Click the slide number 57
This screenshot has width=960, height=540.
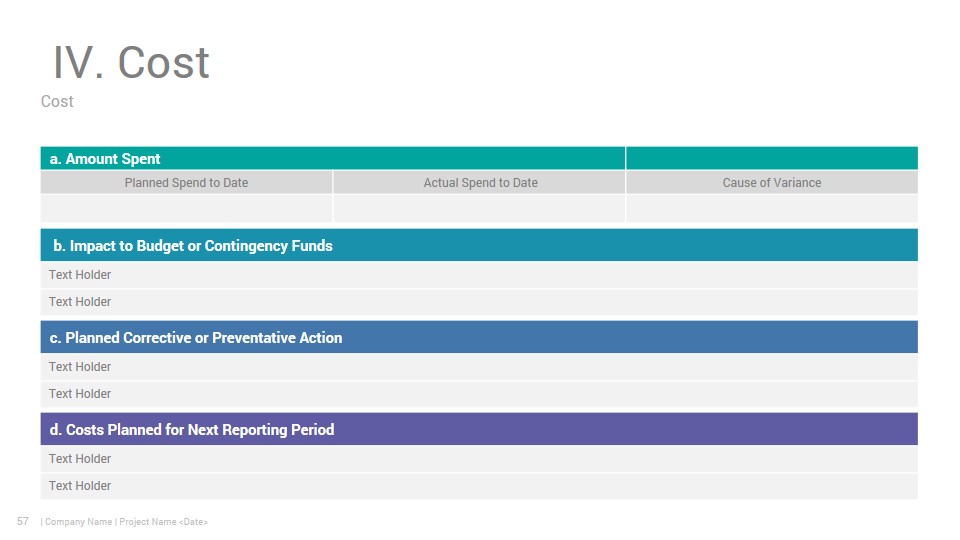coord(23,521)
